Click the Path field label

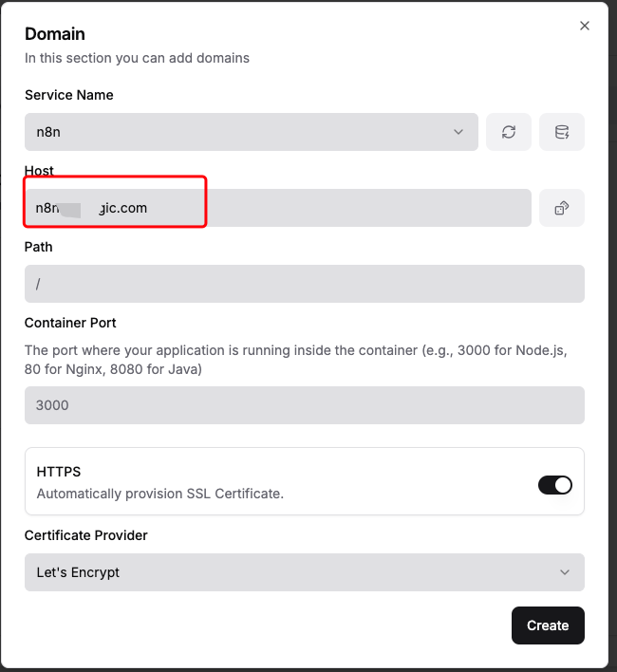38,247
